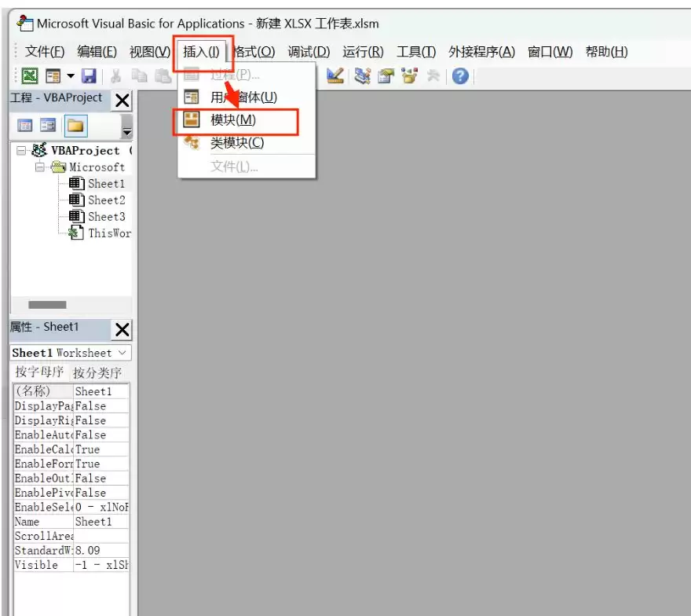
Task: Close the 属性 - Sheet1 panel
Action: (122, 329)
